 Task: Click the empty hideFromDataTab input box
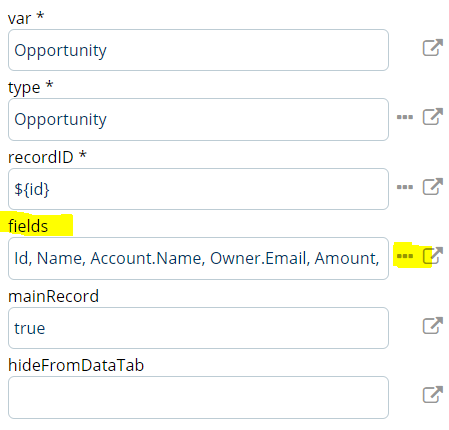point(198,397)
